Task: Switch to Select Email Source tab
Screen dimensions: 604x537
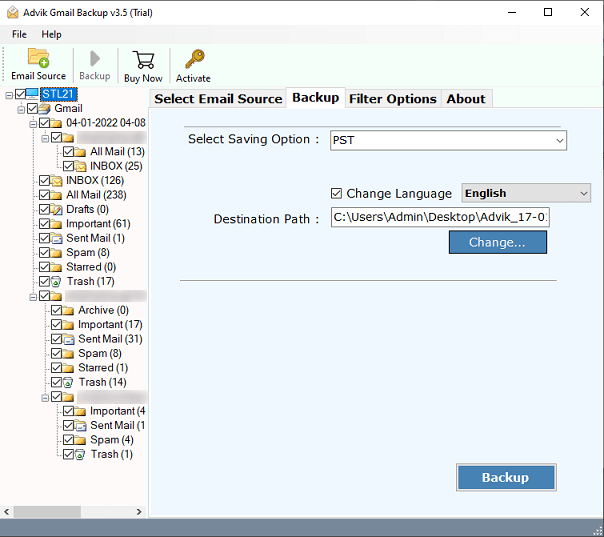Action: click(218, 99)
